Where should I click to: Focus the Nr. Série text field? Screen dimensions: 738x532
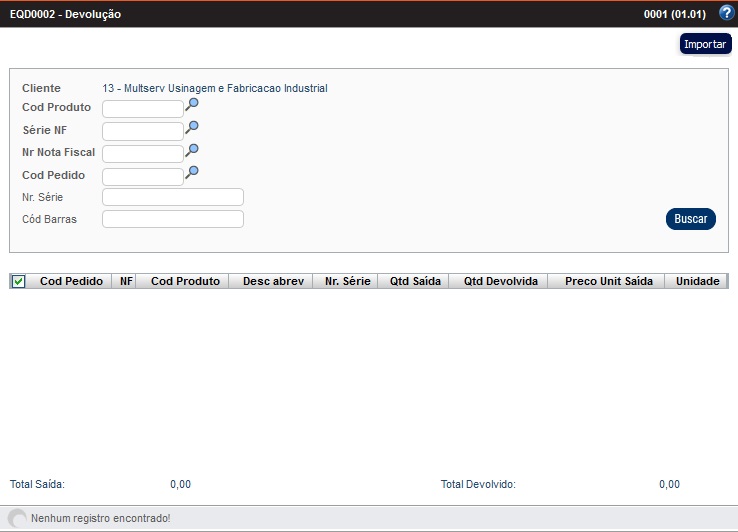[x=172, y=197]
